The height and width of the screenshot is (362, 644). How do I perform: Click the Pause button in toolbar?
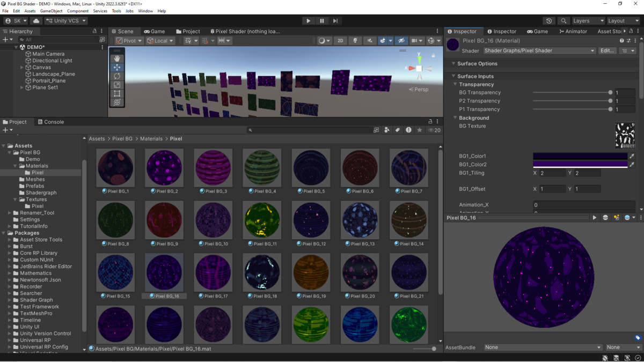(x=322, y=21)
